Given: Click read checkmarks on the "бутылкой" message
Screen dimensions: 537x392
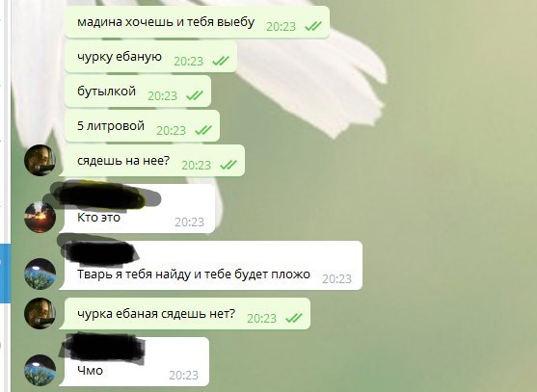Looking at the screenshot, I should (195, 95).
